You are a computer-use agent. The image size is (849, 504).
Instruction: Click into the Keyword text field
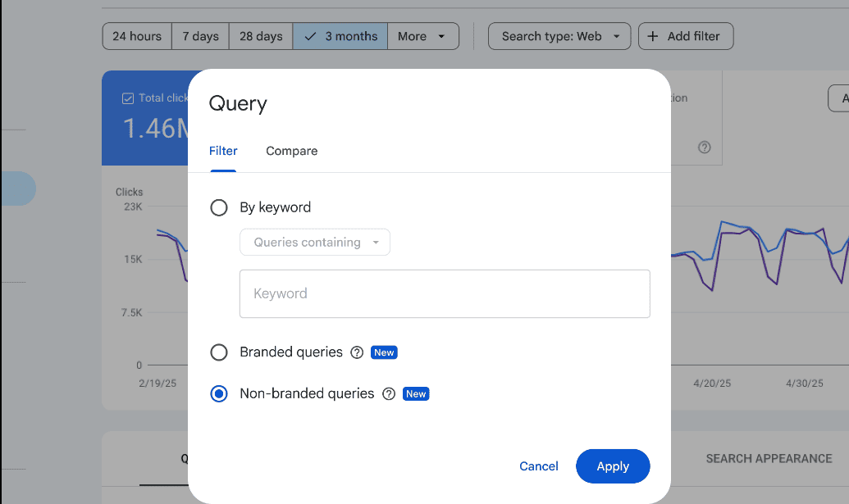[x=445, y=293]
